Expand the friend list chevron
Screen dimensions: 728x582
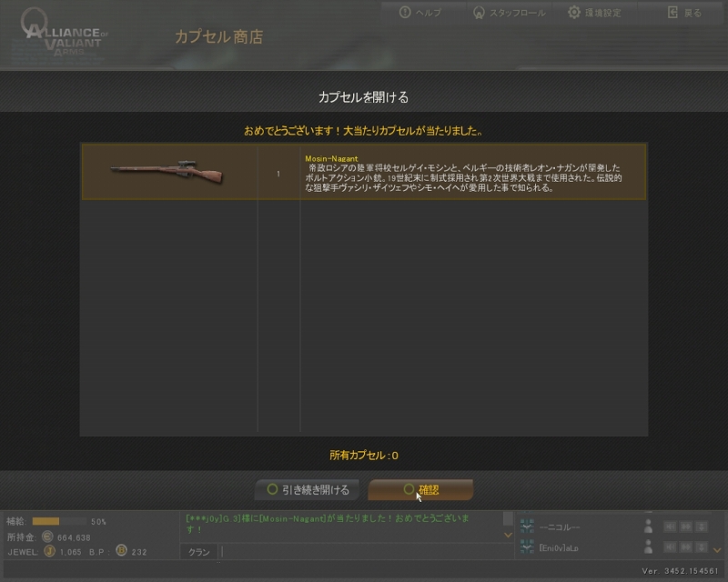point(717,550)
